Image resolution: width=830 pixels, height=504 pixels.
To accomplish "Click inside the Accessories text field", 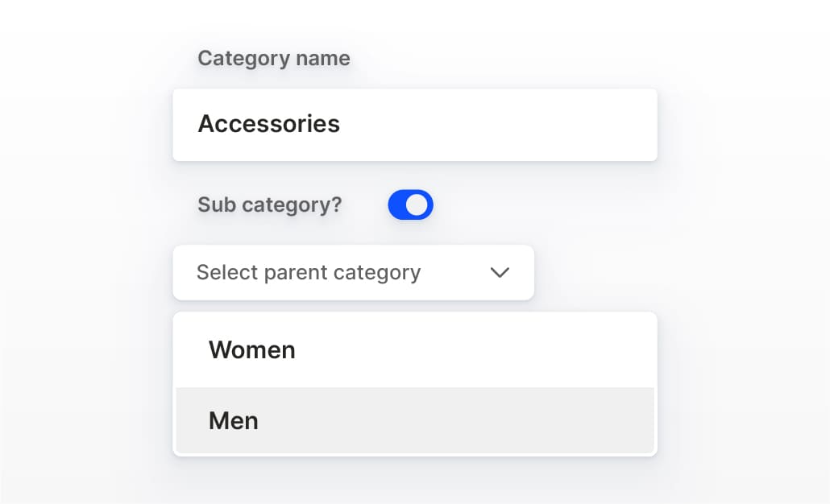I will (x=415, y=125).
